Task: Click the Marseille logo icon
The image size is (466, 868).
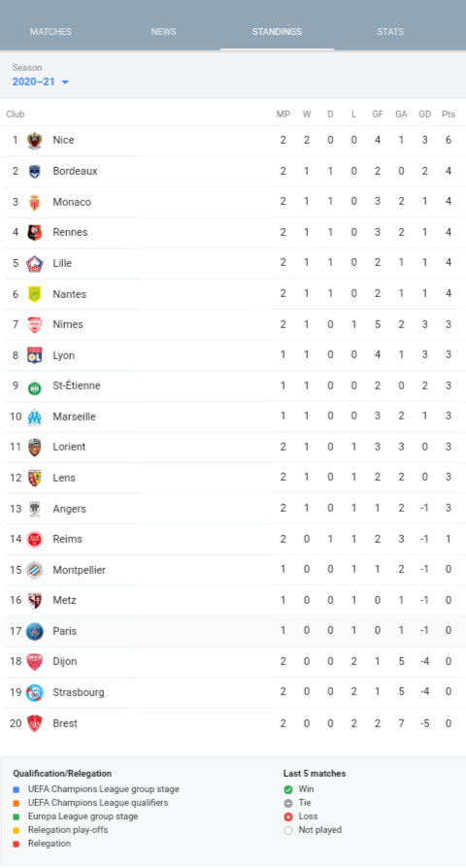Action: coord(34,417)
